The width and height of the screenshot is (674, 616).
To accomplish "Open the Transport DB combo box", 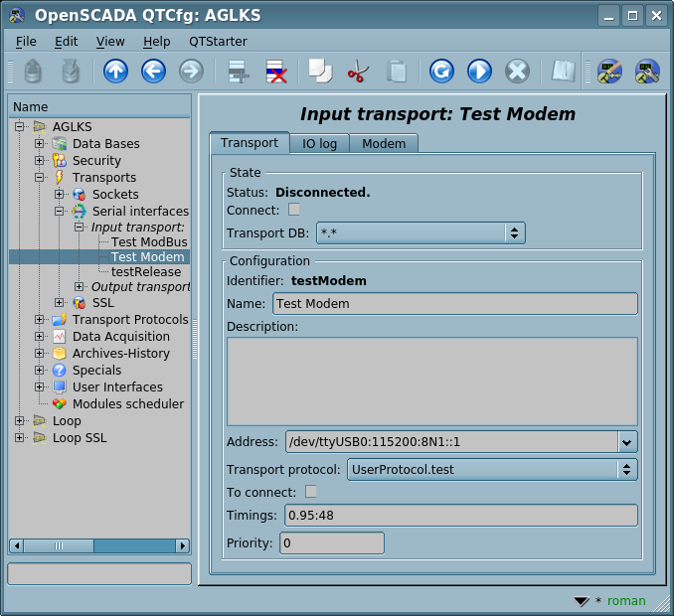I will [x=421, y=232].
